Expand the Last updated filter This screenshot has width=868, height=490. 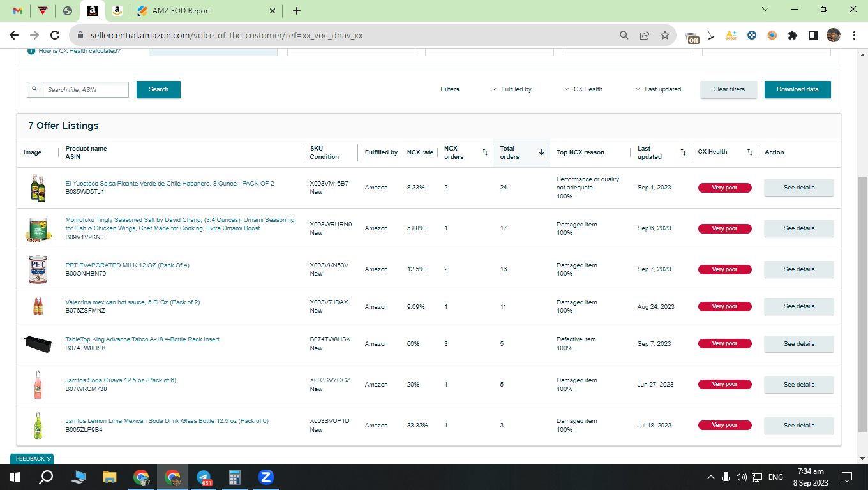(658, 89)
